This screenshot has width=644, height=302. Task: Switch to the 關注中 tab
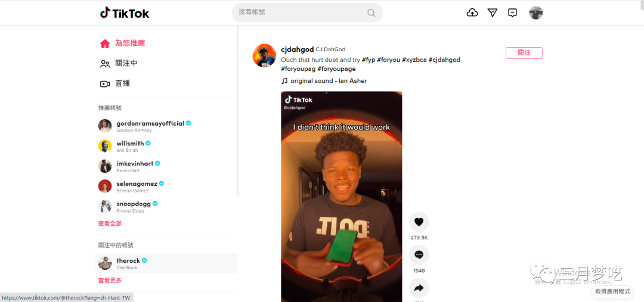tap(119, 63)
